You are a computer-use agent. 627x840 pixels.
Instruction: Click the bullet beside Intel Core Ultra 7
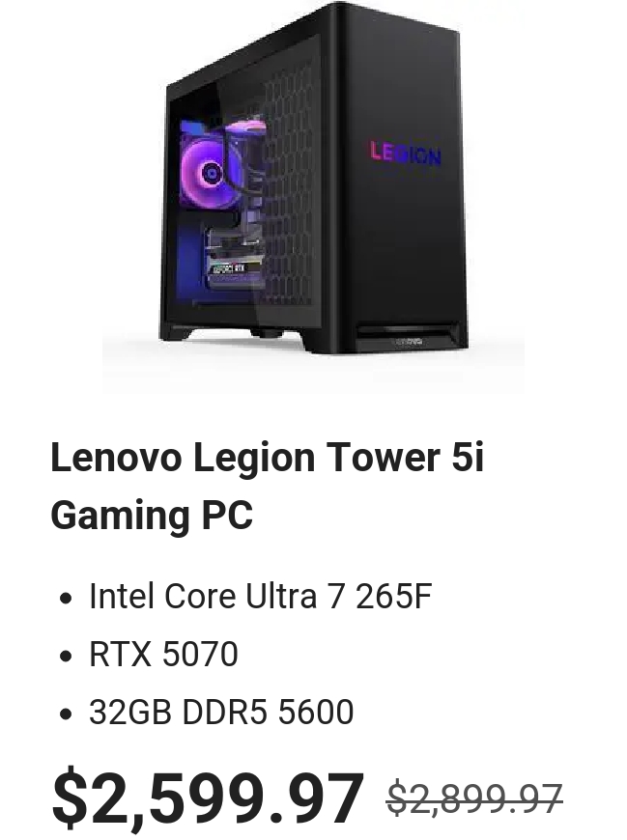pos(66,598)
